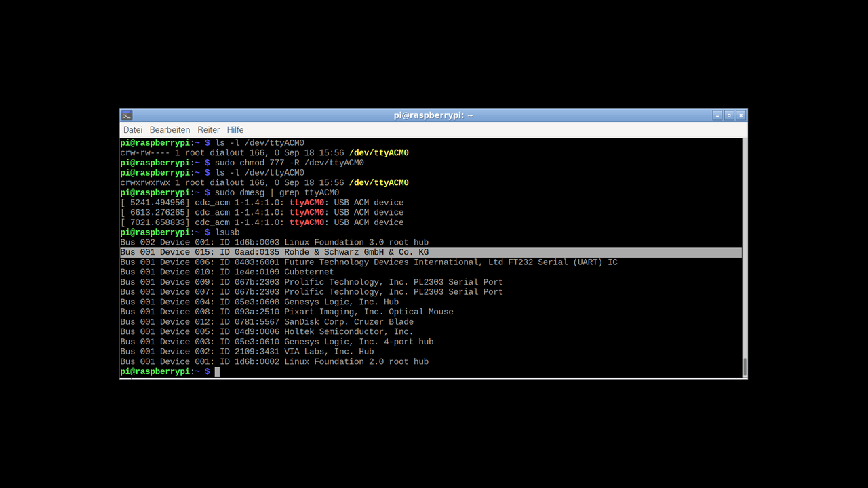868x488 pixels.
Task: Click the VIA Labs, Inc. Hub line
Action: pyautogui.click(x=247, y=352)
